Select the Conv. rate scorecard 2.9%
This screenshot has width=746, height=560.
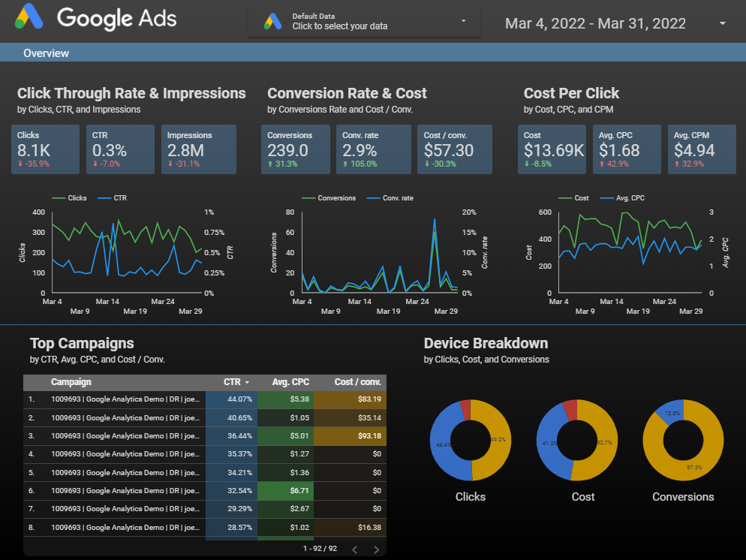(374, 149)
